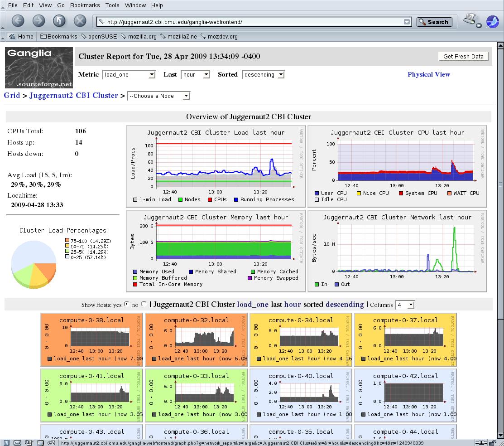Click the green 25-50 pie legend swatch
This screenshot has width=504, height=446.
click(x=67, y=251)
